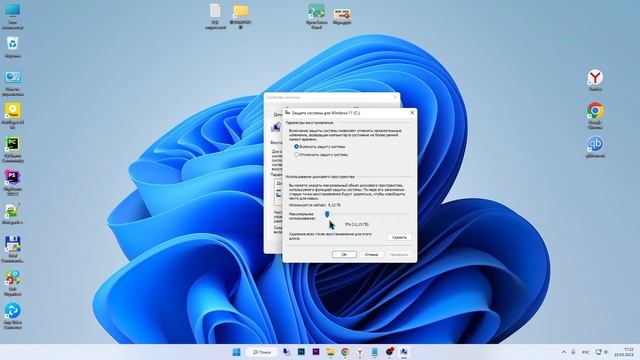The image size is (640, 360).
Task: Click the Delete restore points button
Action: pos(399,237)
